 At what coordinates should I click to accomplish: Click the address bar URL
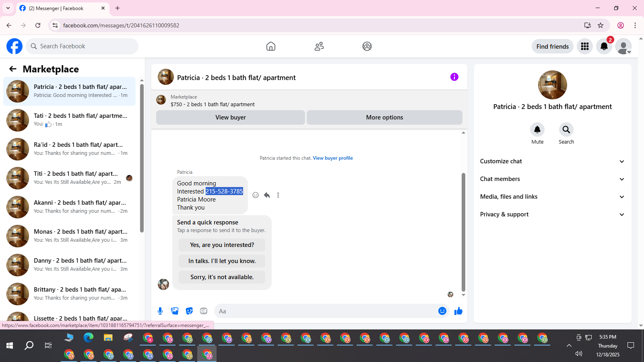click(x=121, y=25)
